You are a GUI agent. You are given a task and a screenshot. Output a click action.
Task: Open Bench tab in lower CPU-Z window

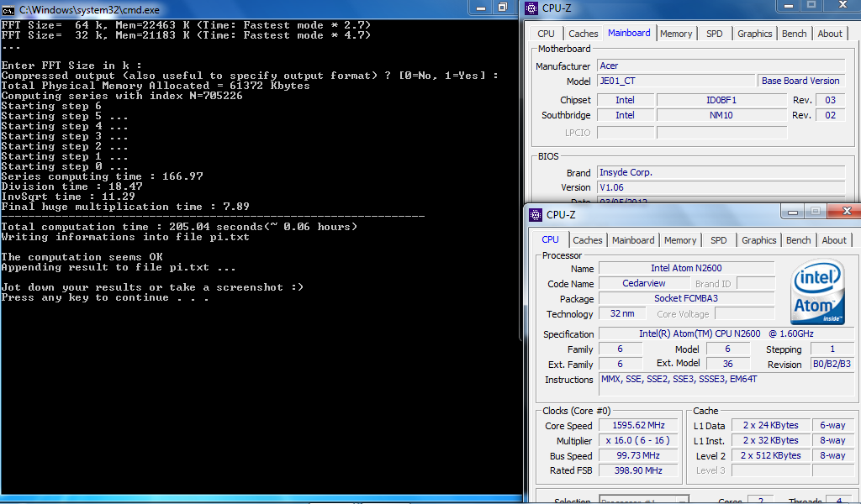[799, 240]
